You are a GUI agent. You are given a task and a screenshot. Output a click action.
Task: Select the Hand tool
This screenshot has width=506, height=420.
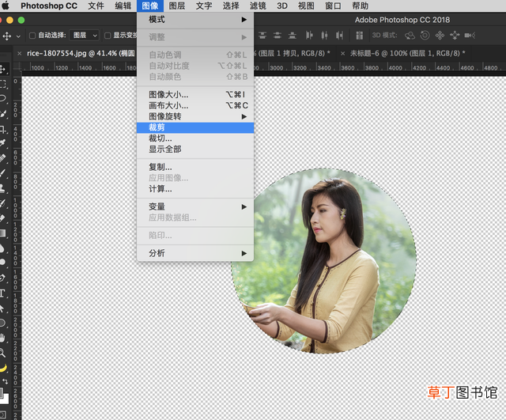point(2,338)
